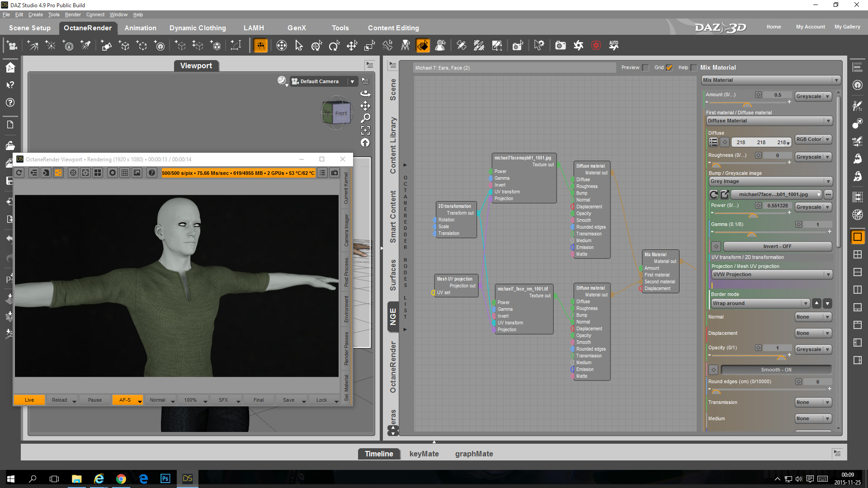
Task: Enable the Preview checkbox
Action: pyautogui.click(x=646, y=68)
